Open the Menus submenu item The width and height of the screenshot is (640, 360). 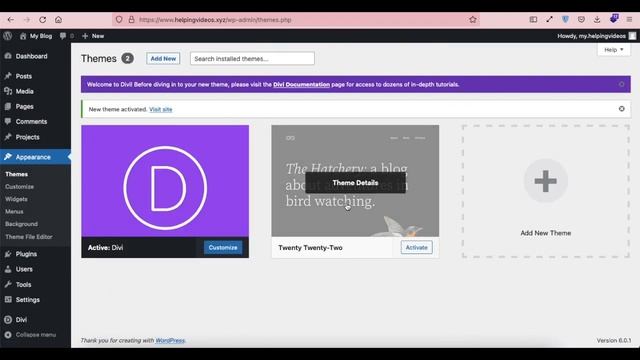[x=14, y=211]
